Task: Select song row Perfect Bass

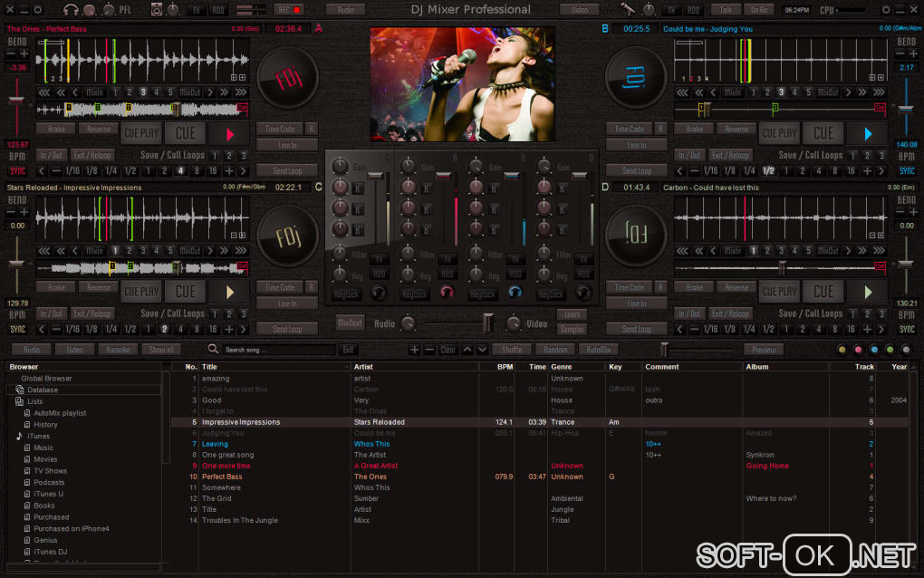Action: [x=539, y=477]
